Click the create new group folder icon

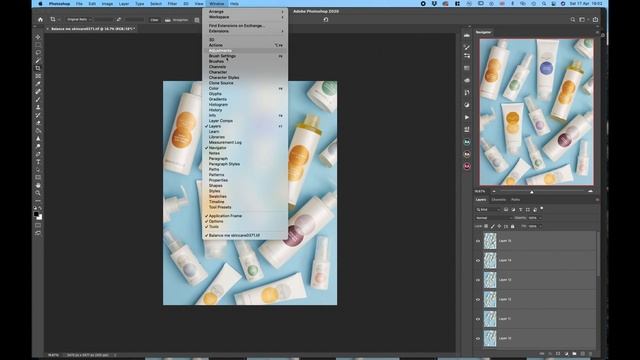pyautogui.click(x=574, y=353)
